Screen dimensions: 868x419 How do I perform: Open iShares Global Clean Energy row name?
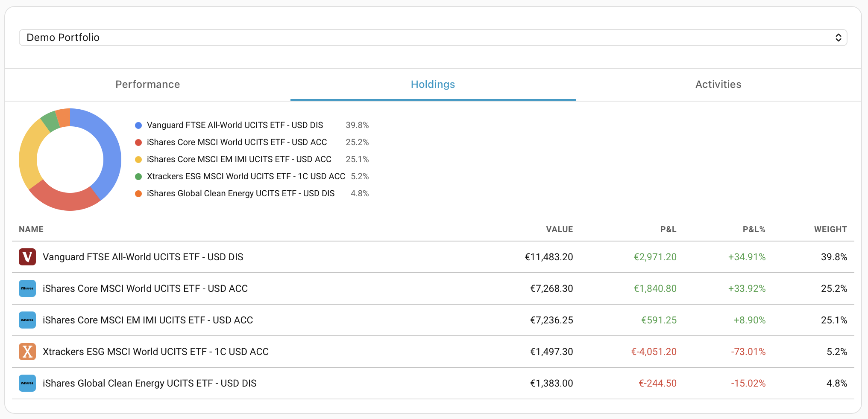(150, 383)
